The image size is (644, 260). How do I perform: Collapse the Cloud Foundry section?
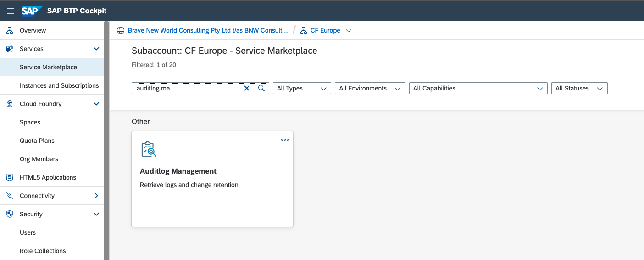[x=96, y=104]
